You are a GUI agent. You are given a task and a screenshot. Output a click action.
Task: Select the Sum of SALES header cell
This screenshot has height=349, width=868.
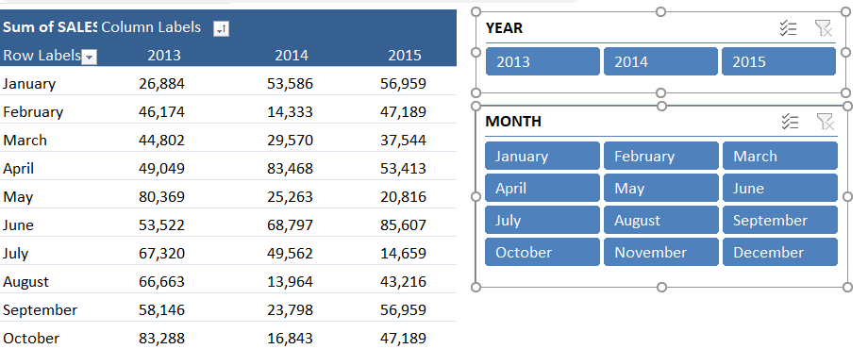point(49,27)
